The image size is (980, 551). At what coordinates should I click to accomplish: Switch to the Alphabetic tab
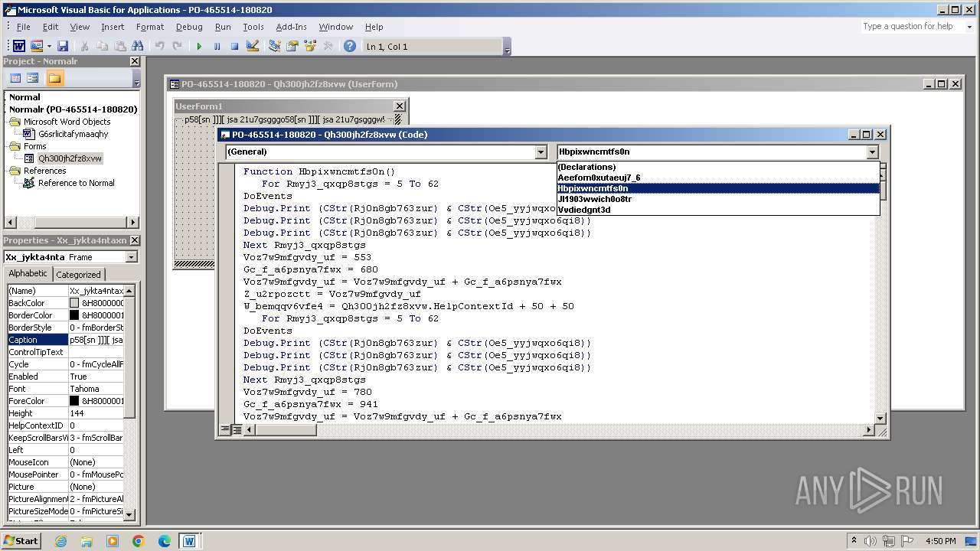28,274
